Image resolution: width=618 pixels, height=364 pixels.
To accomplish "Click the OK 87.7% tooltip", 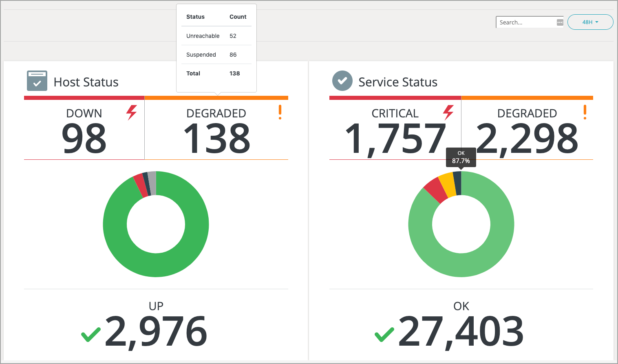I will point(461,157).
